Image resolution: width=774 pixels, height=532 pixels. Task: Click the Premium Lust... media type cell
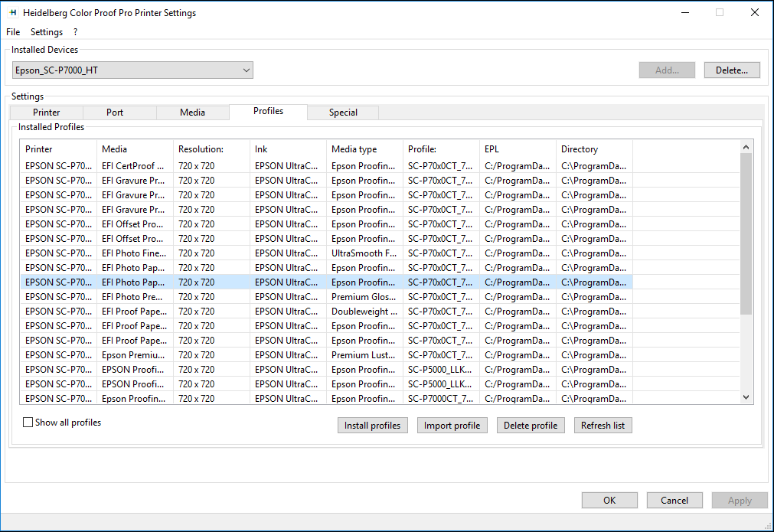[364, 355]
